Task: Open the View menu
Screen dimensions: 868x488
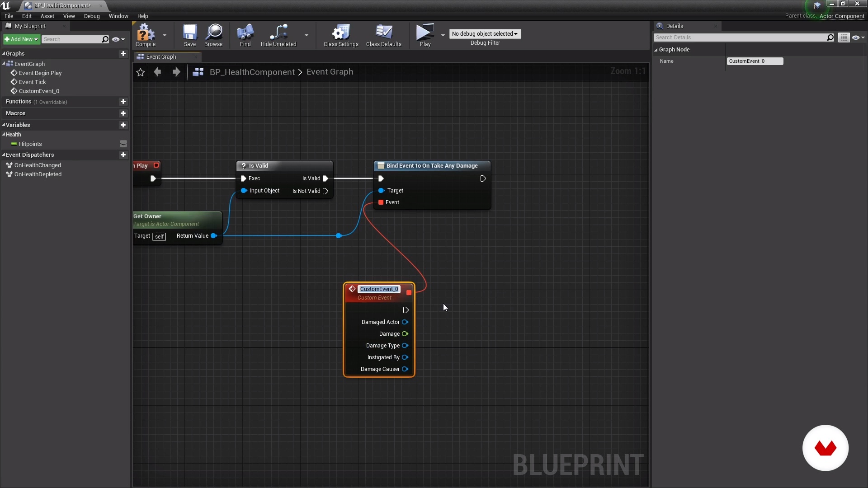Action: [69, 16]
